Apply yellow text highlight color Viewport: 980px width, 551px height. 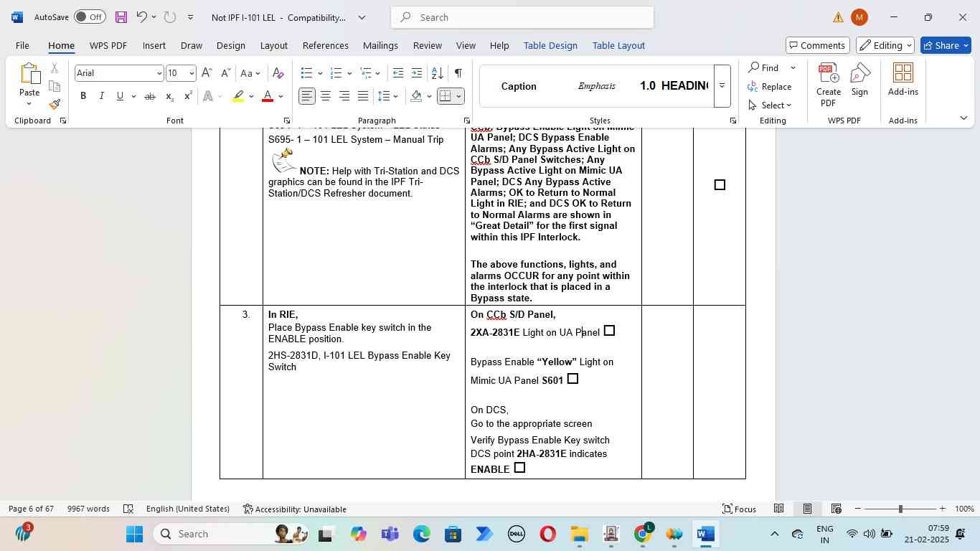pos(239,96)
